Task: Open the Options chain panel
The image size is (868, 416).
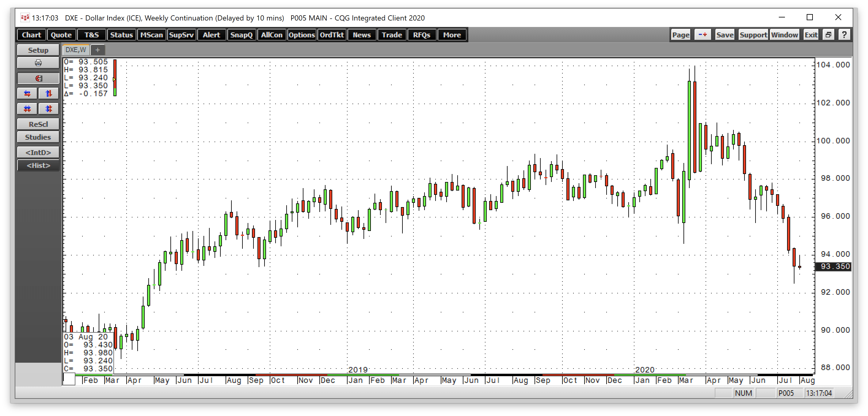Action: tap(301, 35)
